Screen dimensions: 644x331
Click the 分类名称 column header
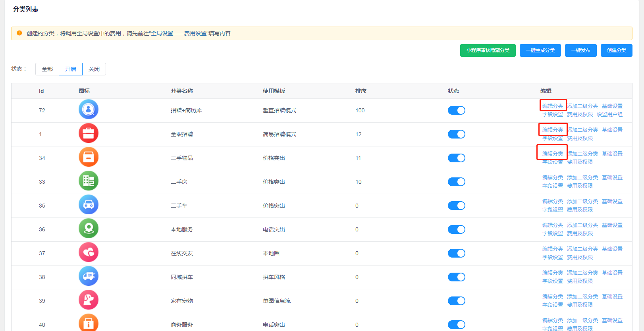click(x=182, y=91)
